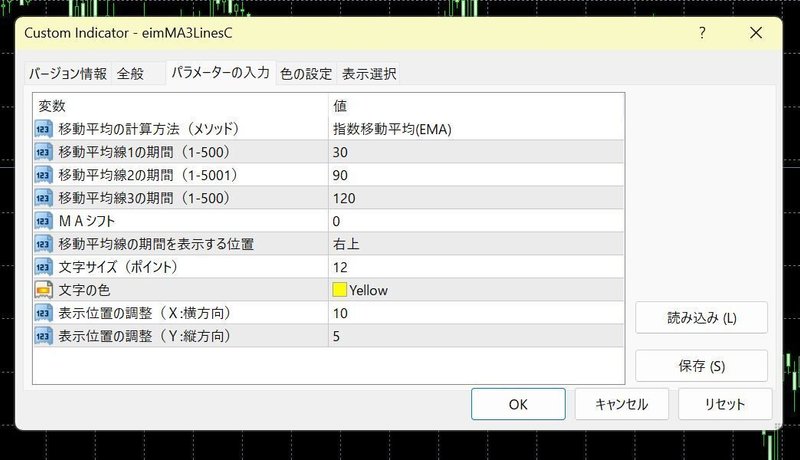Click the Yellow color name value
This screenshot has height=460, width=800.
(368, 290)
